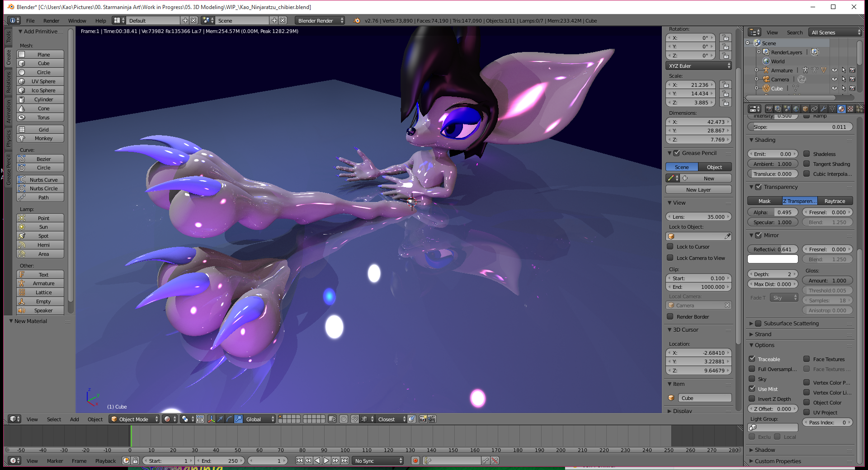The height and width of the screenshot is (470, 868).
Task: Open the Texture checkerboard properties tab
Action: click(x=850, y=109)
